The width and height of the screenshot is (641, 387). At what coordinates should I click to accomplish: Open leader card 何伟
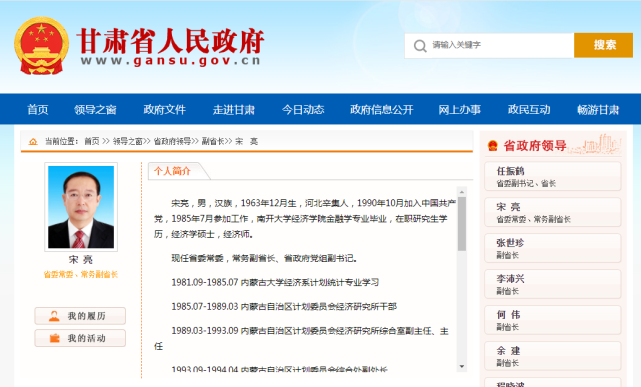pos(553,320)
